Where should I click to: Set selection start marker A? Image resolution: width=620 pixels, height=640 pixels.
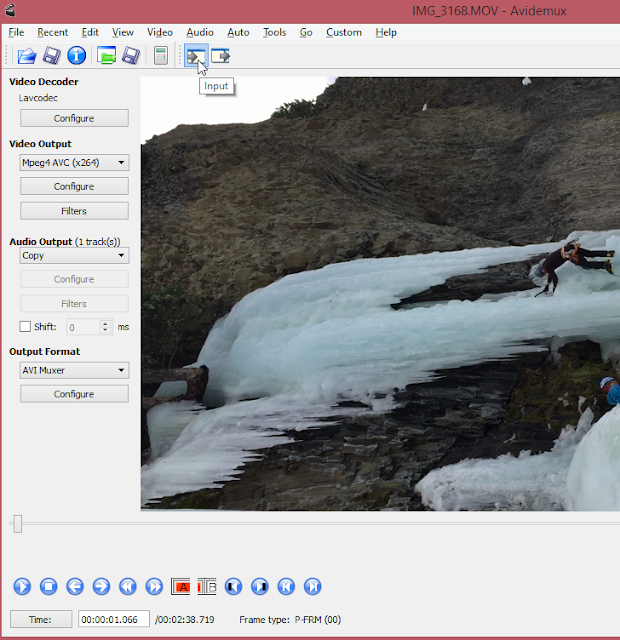pyautogui.click(x=180, y=587)
